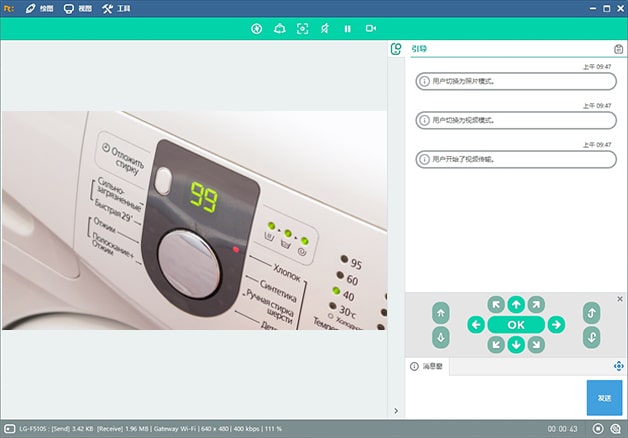Image resolution: width=628 pixels, height=438 pixels.
Task: Click the up arrow on direction pad
Action: (x=516, y=305)
